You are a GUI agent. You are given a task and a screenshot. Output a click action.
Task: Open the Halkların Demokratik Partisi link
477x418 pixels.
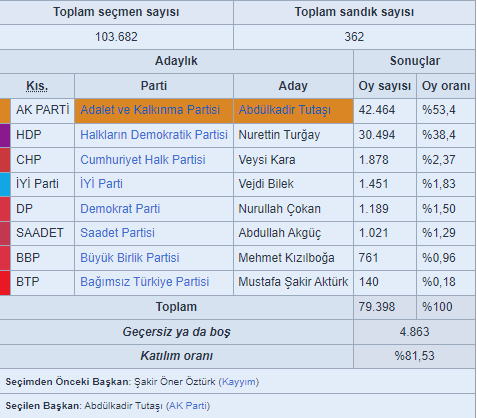(x=154, y=135)
